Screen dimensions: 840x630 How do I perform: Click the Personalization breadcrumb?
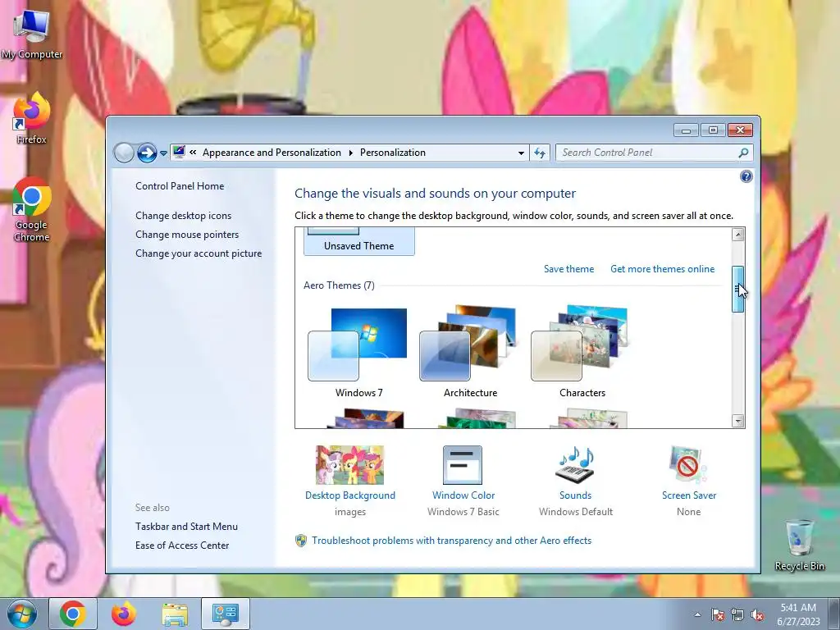(x=393, y=153)
